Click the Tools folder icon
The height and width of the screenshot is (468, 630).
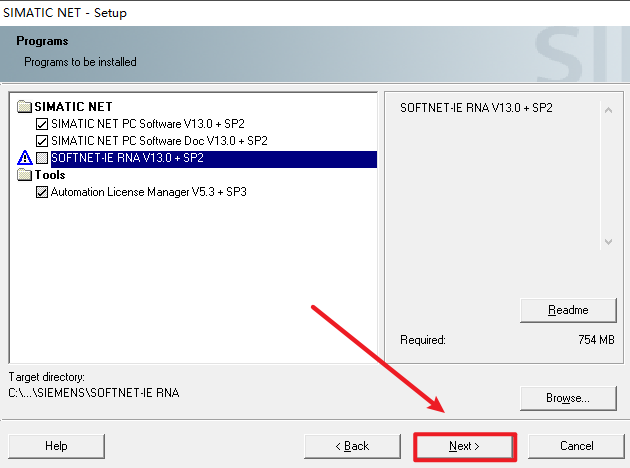click(x=25, y=175)
